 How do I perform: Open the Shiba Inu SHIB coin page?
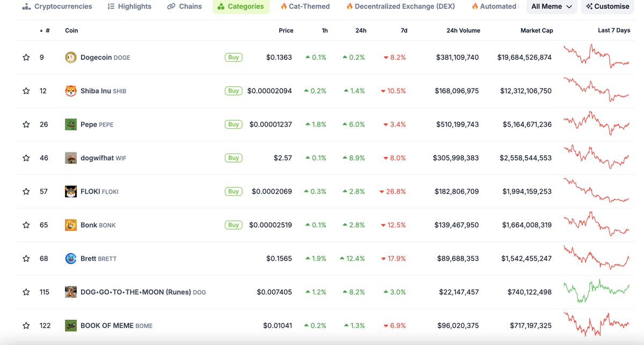coord(104,91)
